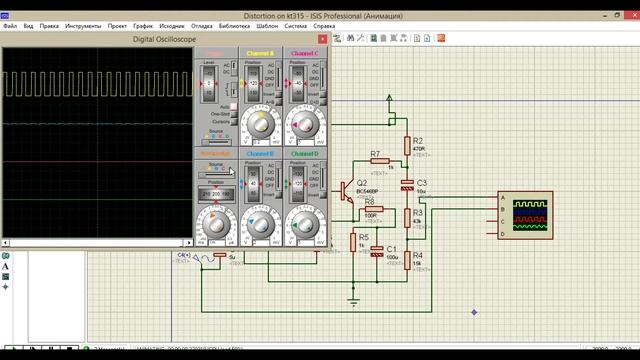
Task: Toggle Channel C Invert button
Action: coord(323,94)
